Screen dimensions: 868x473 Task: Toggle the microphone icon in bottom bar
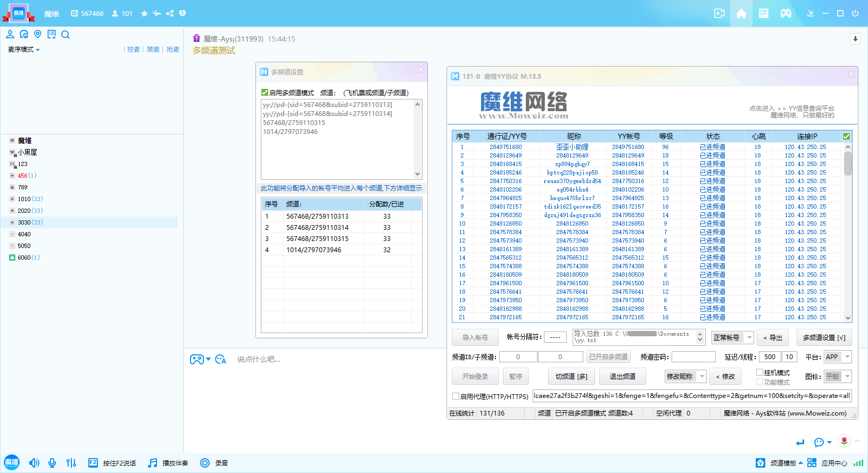tap(52, 463)
